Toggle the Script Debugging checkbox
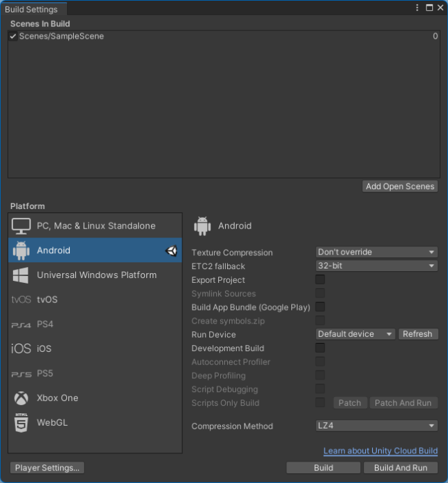The image size is (448, 483). pyautogui.click(x=320, y=389)
